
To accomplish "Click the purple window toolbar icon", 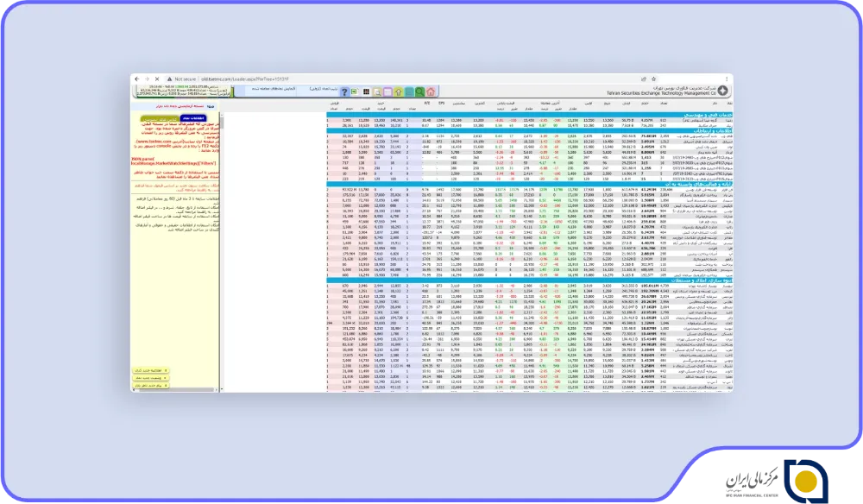I will pyautogui.click(x=387, y=91).
